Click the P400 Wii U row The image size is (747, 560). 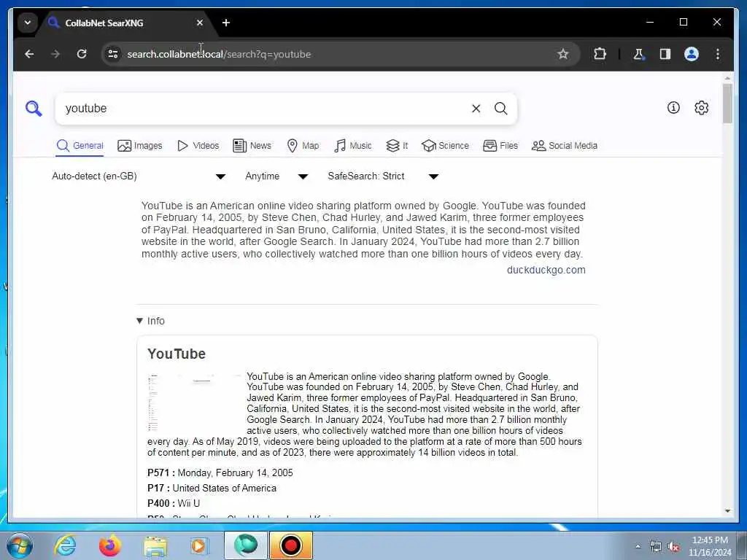click(x=174, y=503)
